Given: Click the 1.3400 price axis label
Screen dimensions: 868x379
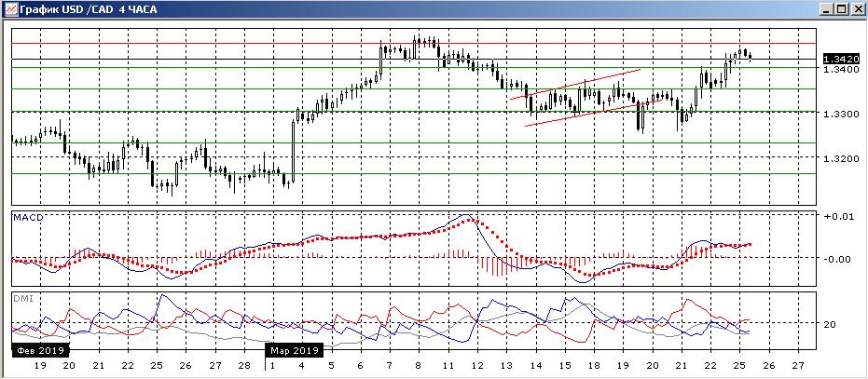Looking at the screenshot, I should point(835,70).
